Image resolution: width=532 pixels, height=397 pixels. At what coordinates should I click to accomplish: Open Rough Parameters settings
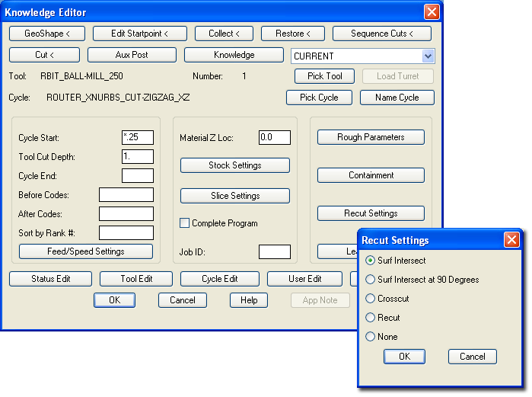tap(371, 137)
